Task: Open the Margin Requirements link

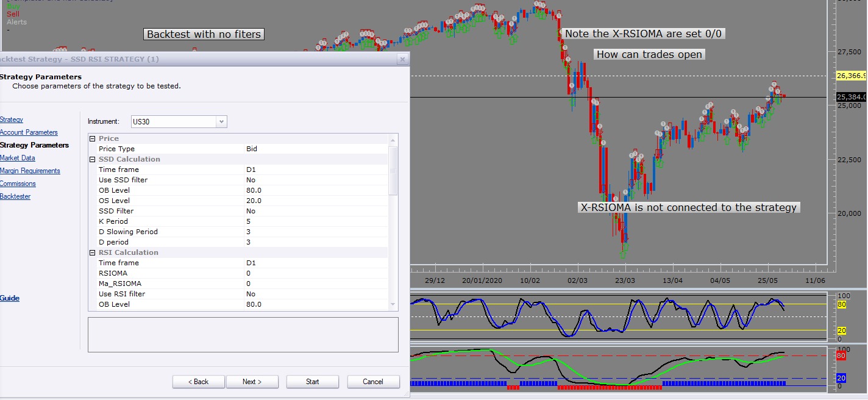Action: coord(30,171)
